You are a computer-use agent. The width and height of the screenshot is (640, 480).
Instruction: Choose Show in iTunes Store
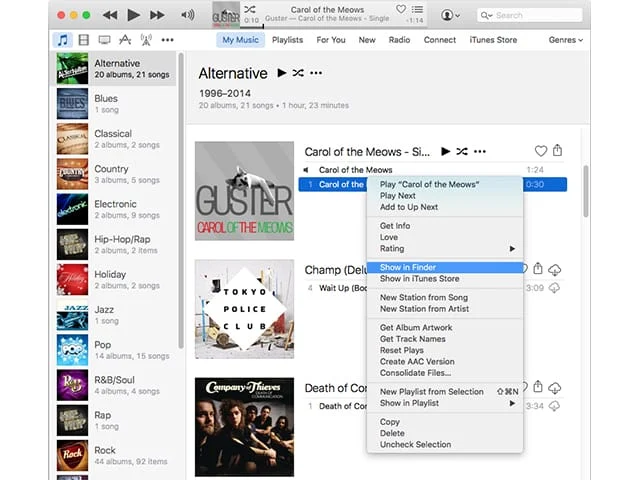point(445,279)
